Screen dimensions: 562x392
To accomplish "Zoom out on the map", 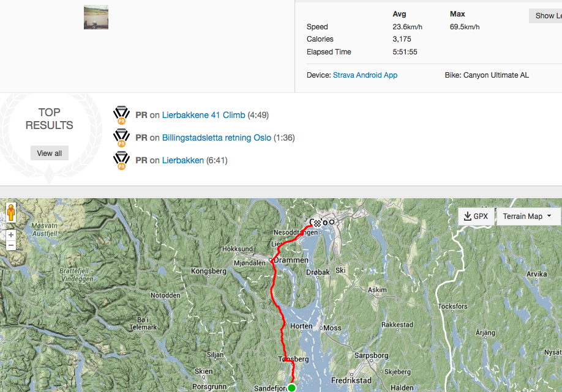I will pos(11,245).
